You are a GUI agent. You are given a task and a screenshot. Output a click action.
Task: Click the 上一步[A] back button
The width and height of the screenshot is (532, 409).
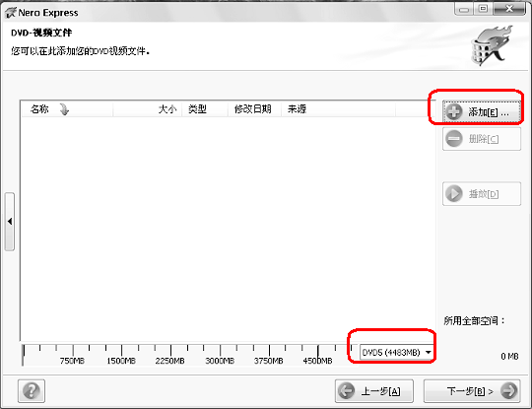point(374,391)
